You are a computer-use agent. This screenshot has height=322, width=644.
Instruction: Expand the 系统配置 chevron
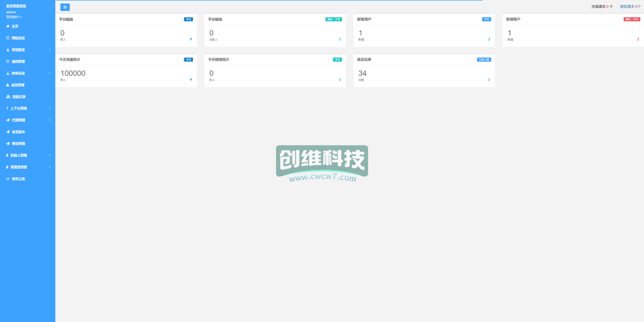click(50, 50)
